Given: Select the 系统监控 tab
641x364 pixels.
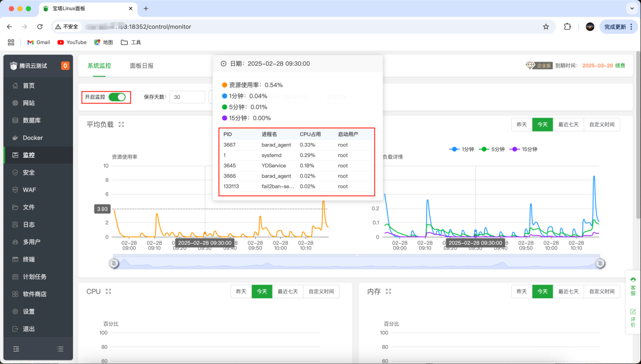Looking at the screenshot, I should (x=99, y=66).
